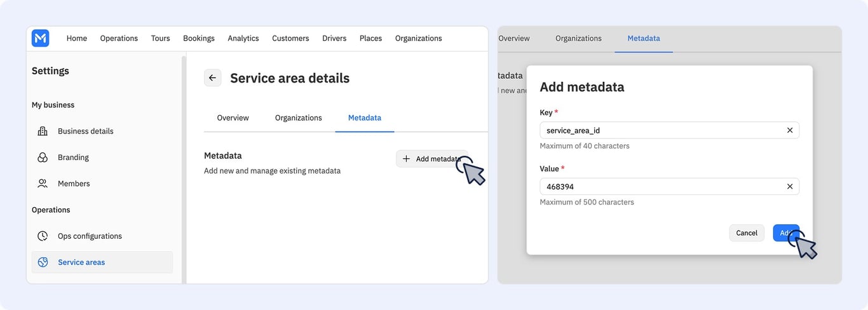Viewport: 868px width, 310px height.
Task: Confirm with the blue Add button
Action: tap(786, 233)
